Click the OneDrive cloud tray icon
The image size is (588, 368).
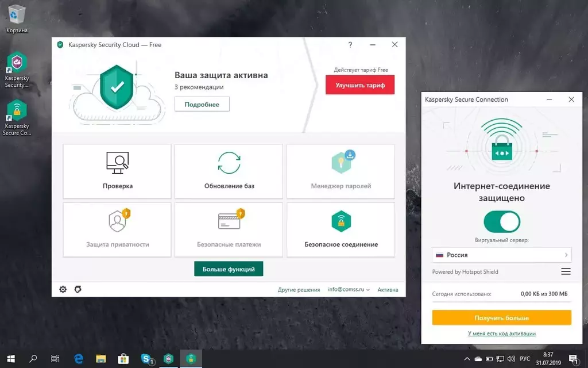click(478, 359)
